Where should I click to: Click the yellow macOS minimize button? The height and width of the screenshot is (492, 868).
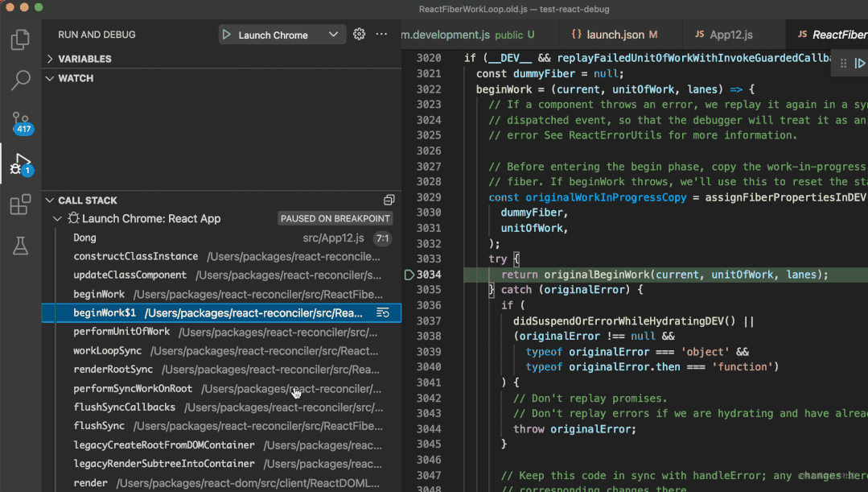coord(24,7)
